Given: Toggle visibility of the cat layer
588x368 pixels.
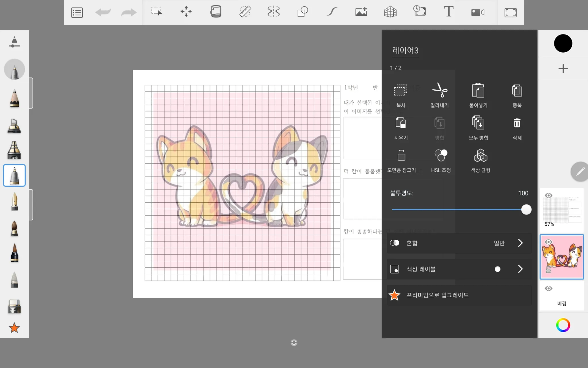Looking at the screenshot, I should (548, 242).
